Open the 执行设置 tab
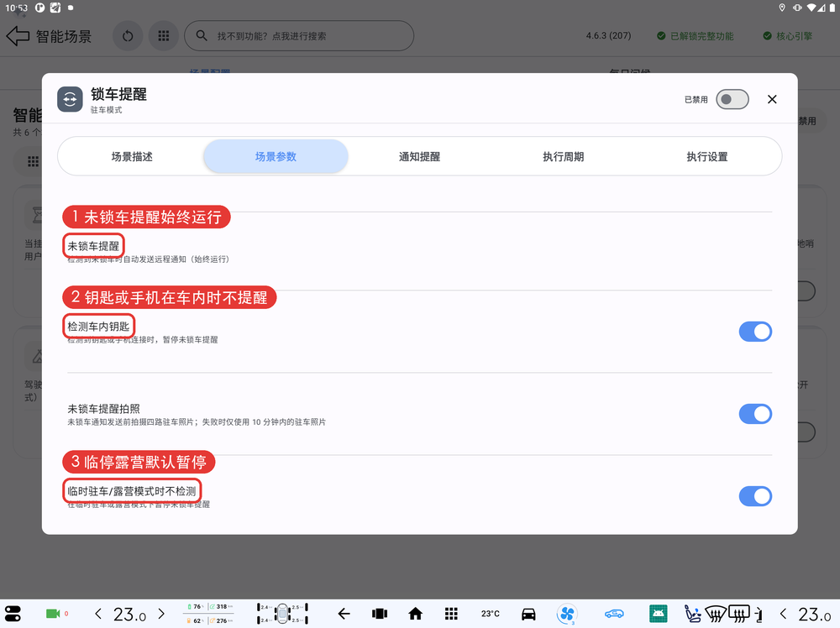The height and width of the screenshot is (628, 840). pyautogui.click(x=707, y=156)
